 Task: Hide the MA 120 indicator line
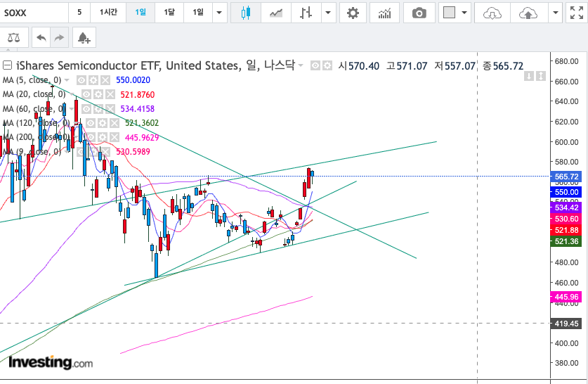pos(91,123)
